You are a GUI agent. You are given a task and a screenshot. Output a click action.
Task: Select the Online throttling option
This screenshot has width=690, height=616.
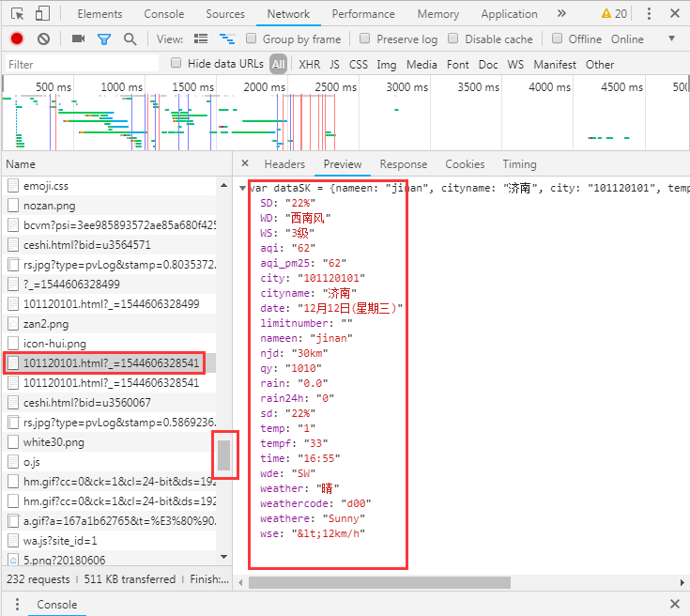627,38
